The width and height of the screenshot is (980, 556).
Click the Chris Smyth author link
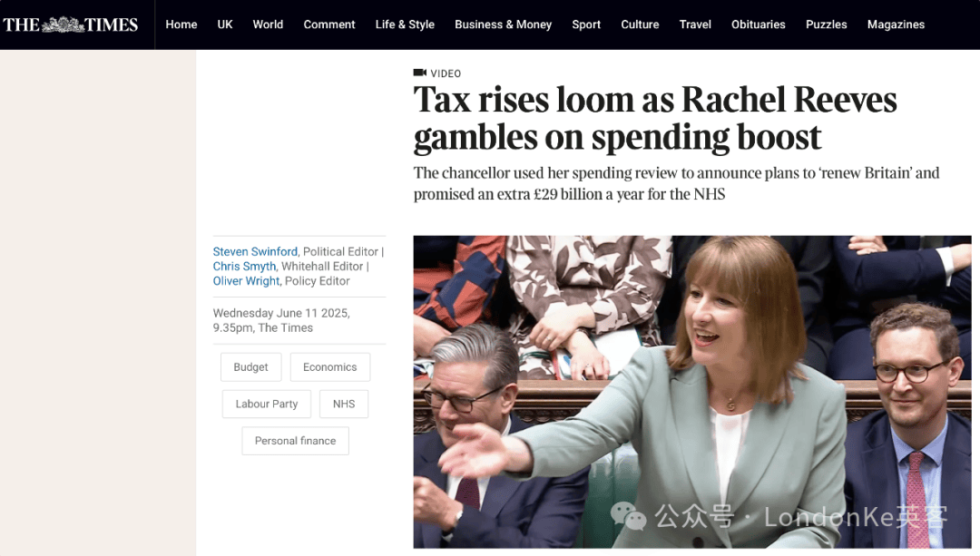pos(244,266)
